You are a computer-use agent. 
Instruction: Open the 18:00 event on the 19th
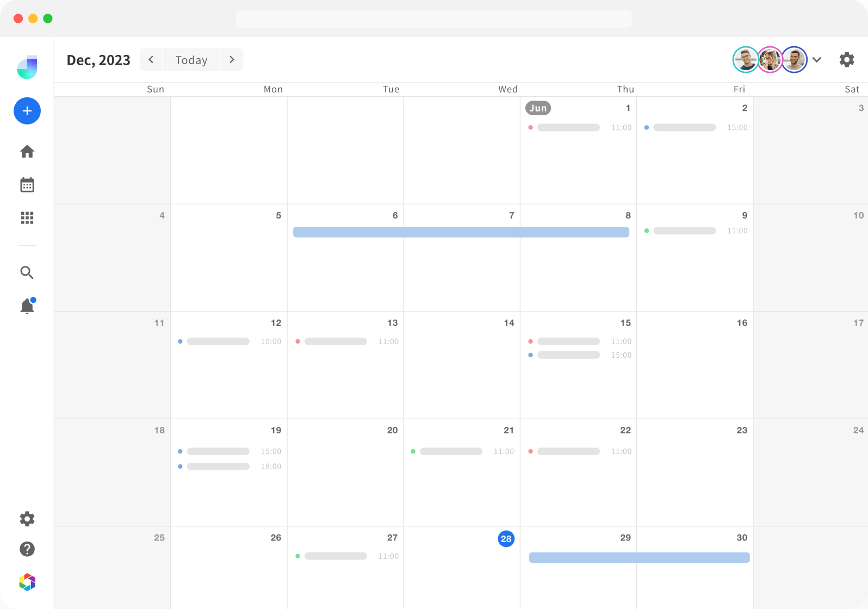(x=229, y=467)
